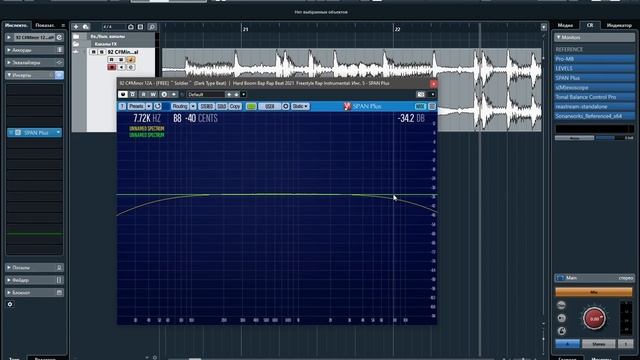Image resolution: width=640 pixels, height=360 pixels.
Task: Select Tonal Balance Control Pro insert
Action: point(594,97)
